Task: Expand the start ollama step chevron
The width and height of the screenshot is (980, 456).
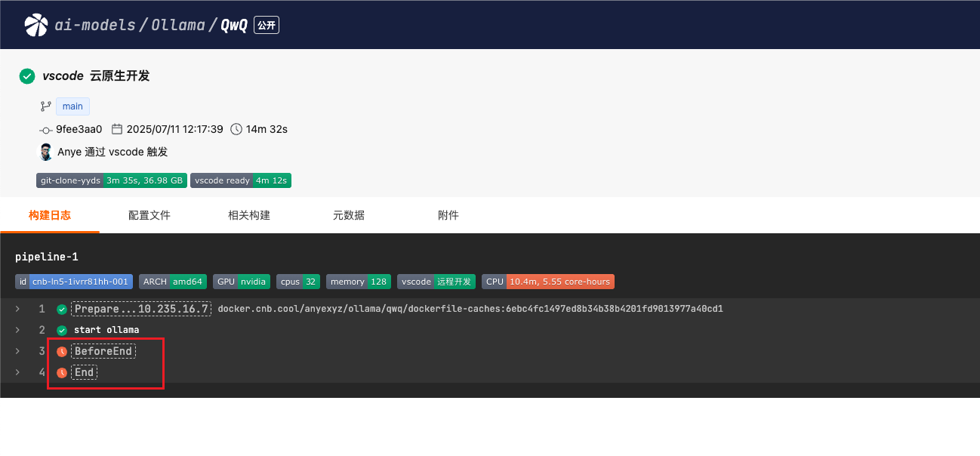Action: point(18,330)
